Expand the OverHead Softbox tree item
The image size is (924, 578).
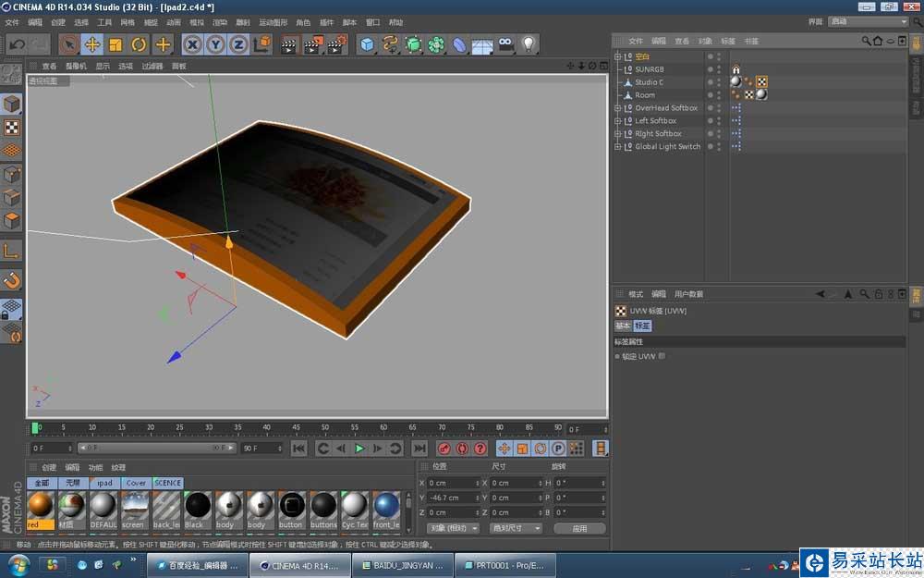click(x=618, y=108)
